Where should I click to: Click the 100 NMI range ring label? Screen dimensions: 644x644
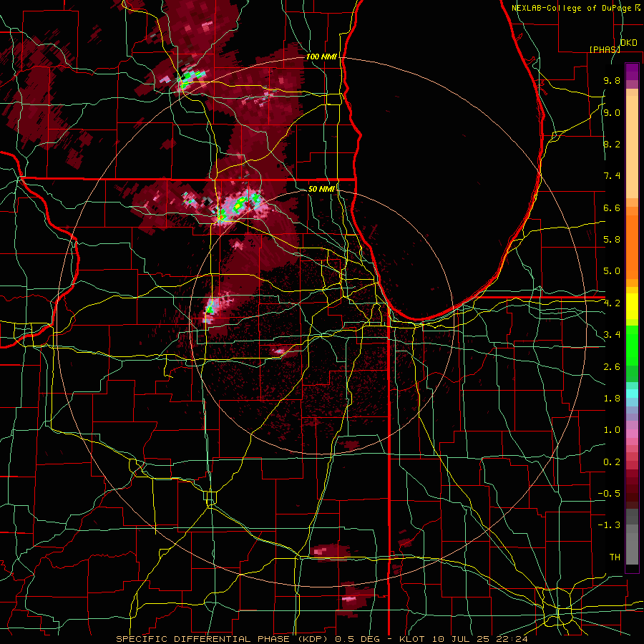pyautogui.click(x=321, y=57)
